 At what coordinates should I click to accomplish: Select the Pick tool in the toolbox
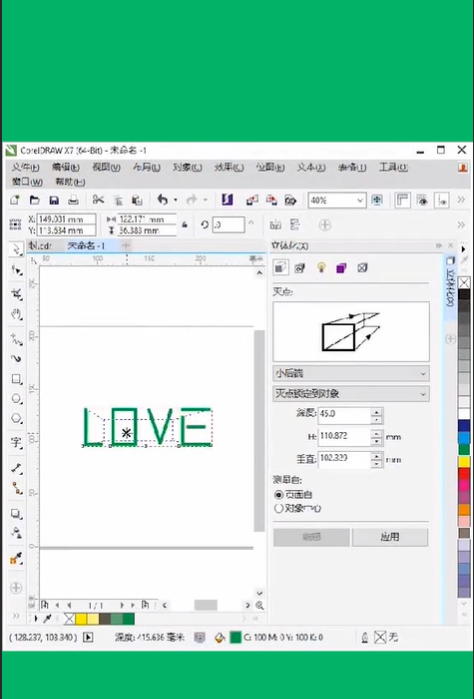tap(16, 249)
